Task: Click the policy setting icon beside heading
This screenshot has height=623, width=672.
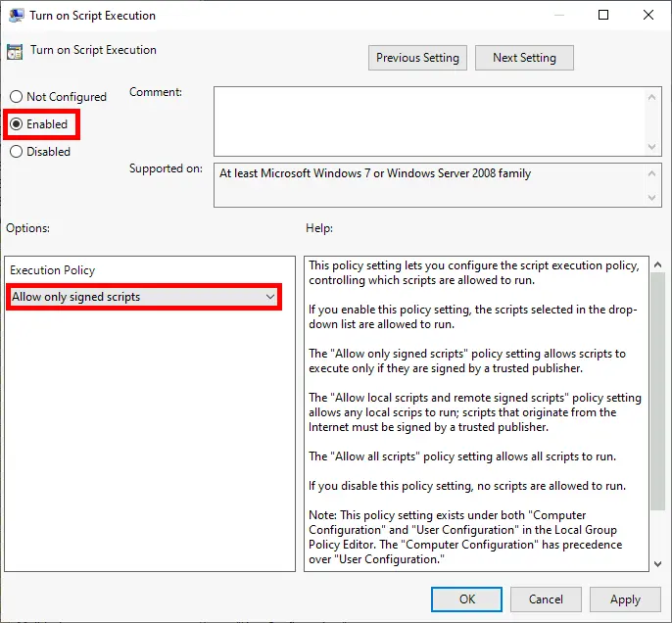Action: tap(15, 52)
